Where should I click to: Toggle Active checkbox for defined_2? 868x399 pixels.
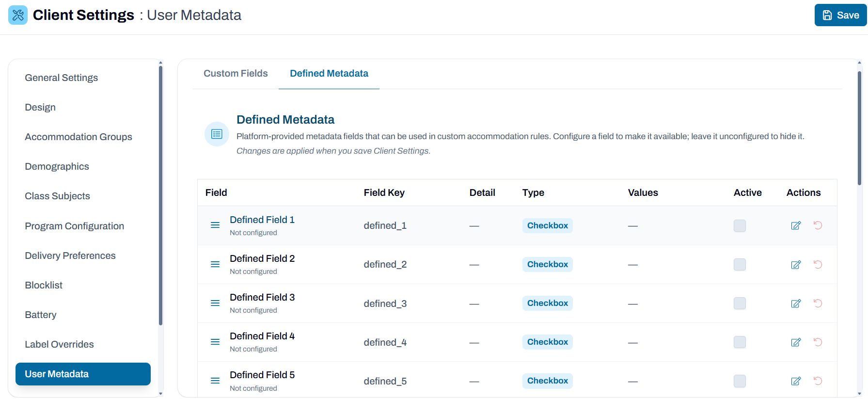[740, 264]
